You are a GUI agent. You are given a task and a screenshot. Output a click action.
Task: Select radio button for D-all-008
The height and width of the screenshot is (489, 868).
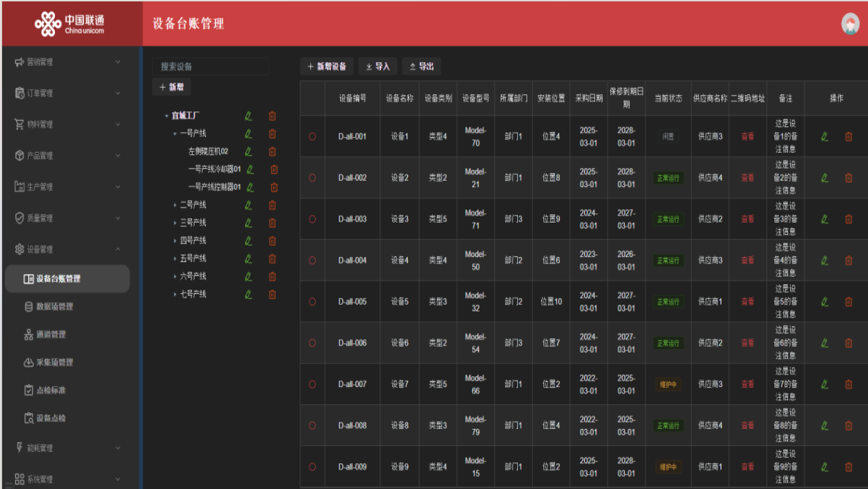tap(312, 425)
